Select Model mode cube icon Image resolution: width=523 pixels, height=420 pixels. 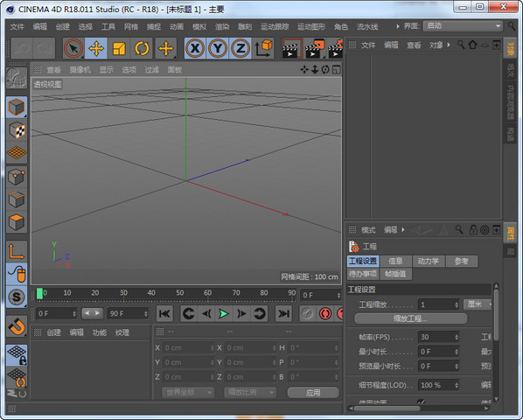click(x=17, y=107)
